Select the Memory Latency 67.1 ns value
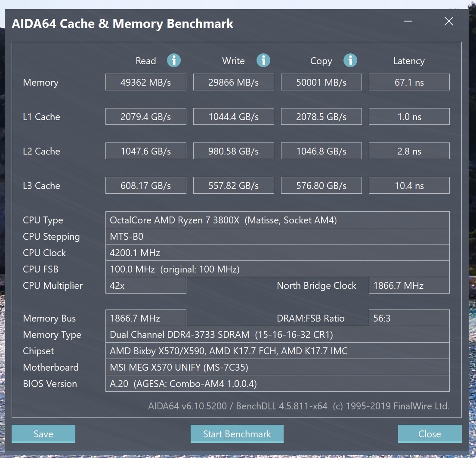Screen dimensions: 476x458 (x=409, y=82)
